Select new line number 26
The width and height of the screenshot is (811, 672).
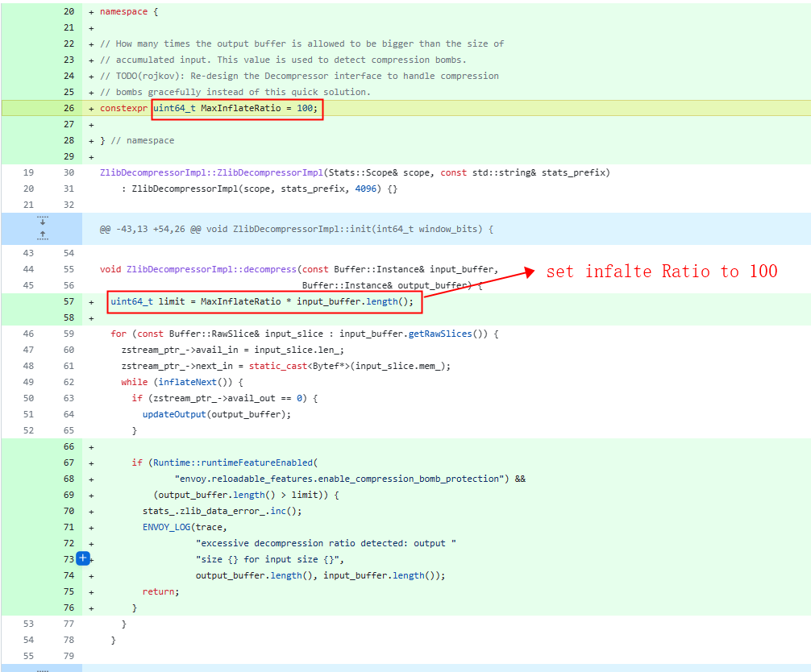coord(69,108)
